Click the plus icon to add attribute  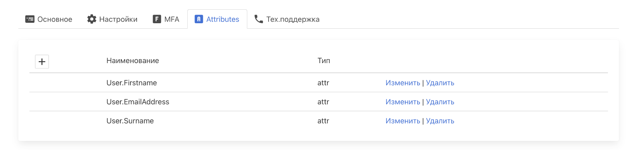pos(42,62)
